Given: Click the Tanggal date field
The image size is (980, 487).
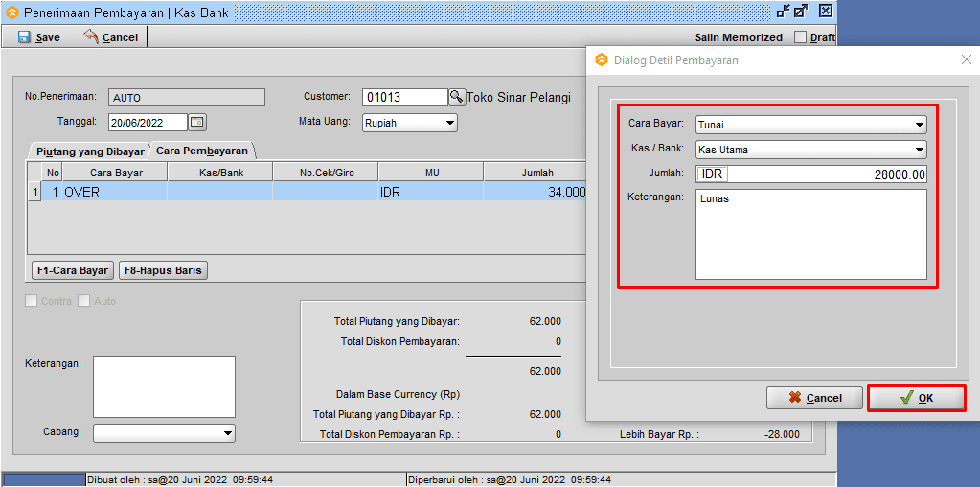Looking at the screenshot, I should click(x=148, y=123).
